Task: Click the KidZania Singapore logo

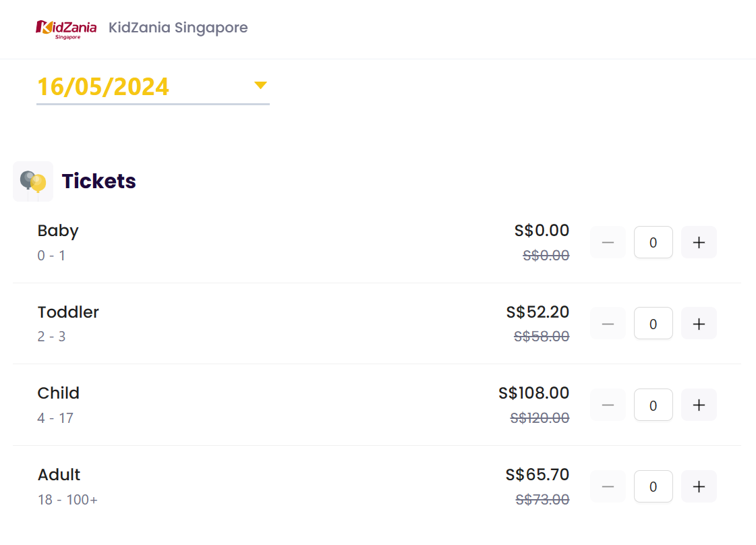Action: 66,29
